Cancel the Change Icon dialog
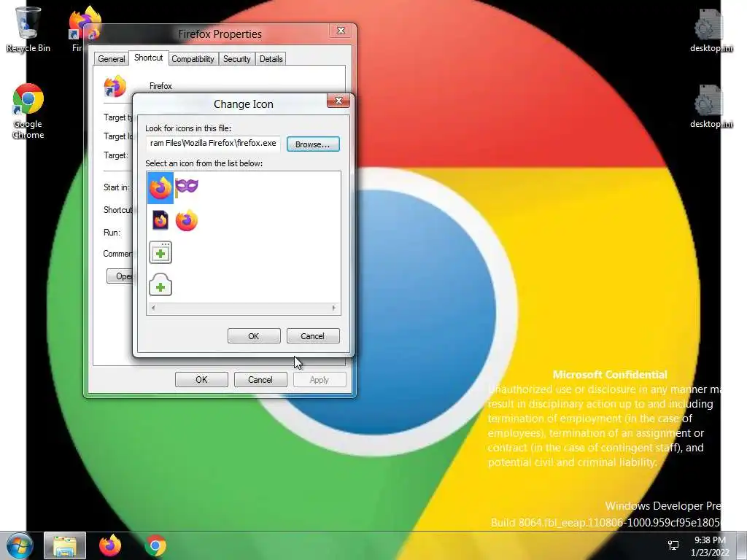 313,335
